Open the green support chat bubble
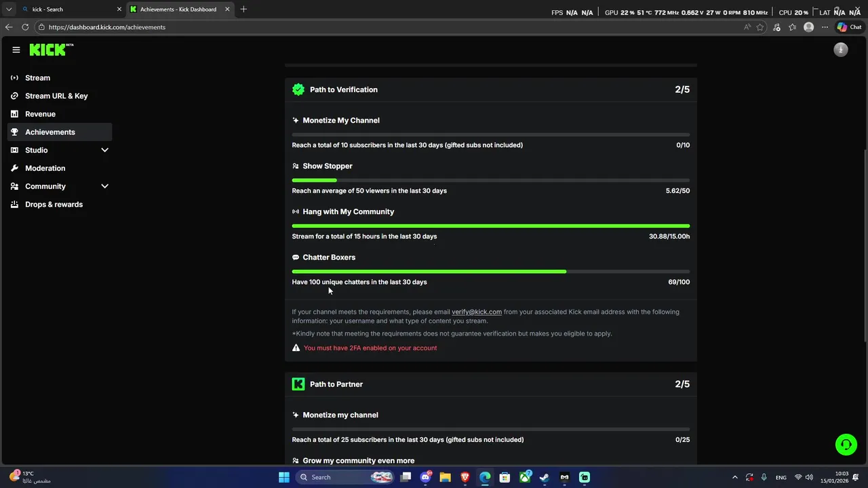Image resolution: width=868 pixels, height=488 pixels. 846,445
